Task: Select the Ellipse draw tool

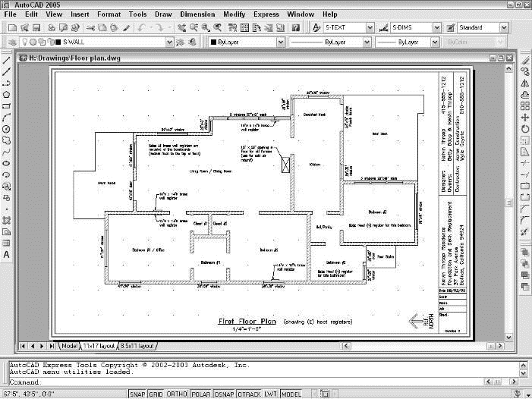Action: tap(6, 163)
